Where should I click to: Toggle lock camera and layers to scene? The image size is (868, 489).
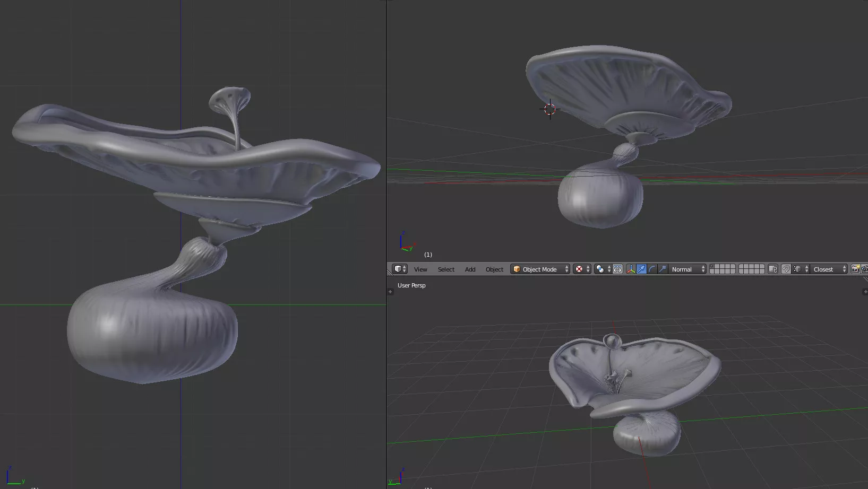coord(773,269)
